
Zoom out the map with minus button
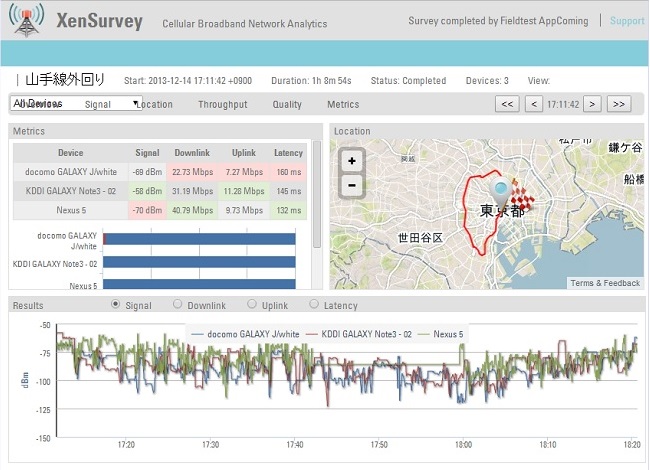click(x=352, y=185)
